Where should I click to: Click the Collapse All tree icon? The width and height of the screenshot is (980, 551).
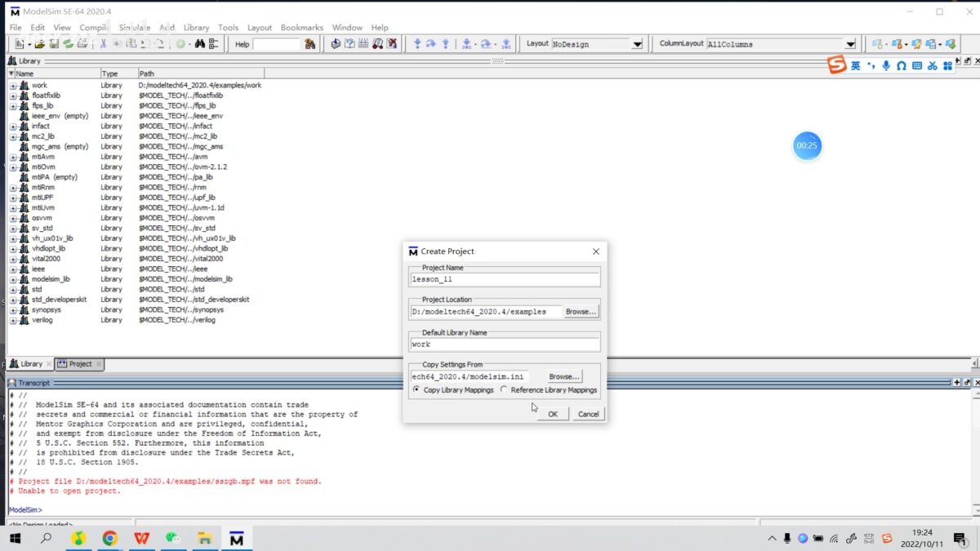(x=213, y=44)
